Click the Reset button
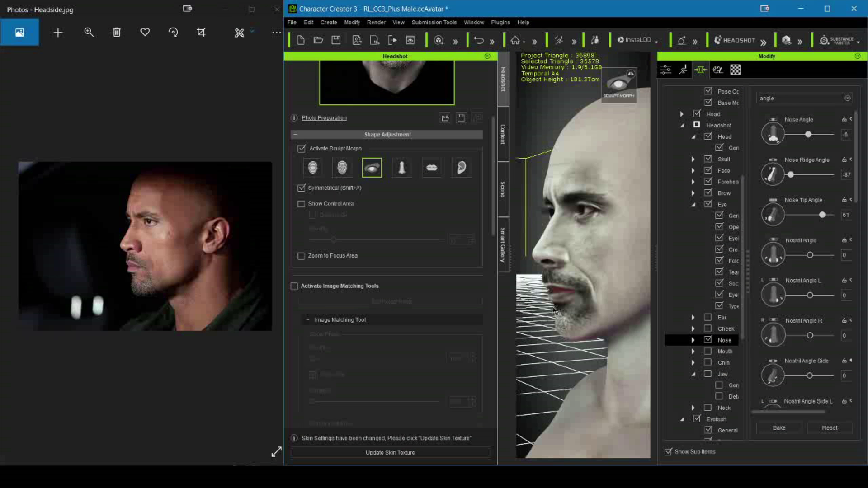Screen dimensions: 868x488 tap(830, 427)
